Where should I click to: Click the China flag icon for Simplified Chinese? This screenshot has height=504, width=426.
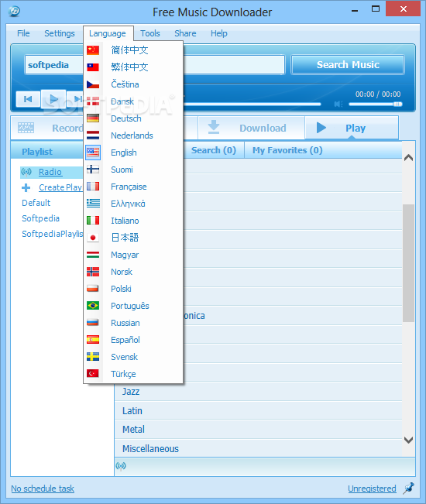93,50
